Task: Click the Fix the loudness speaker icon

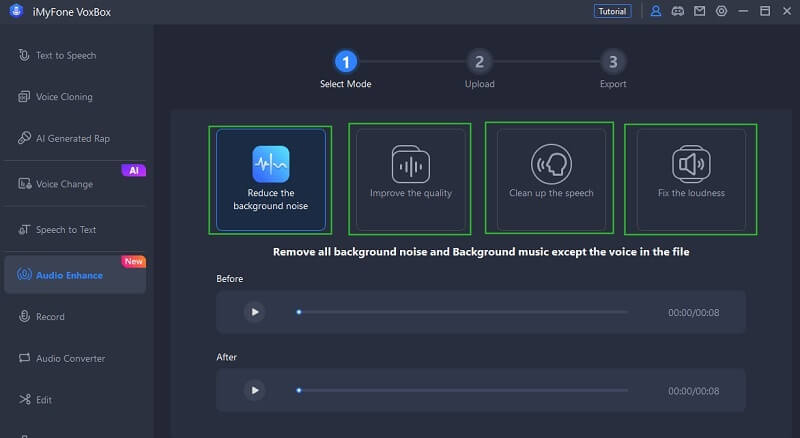Action: (x=691, y=164)
